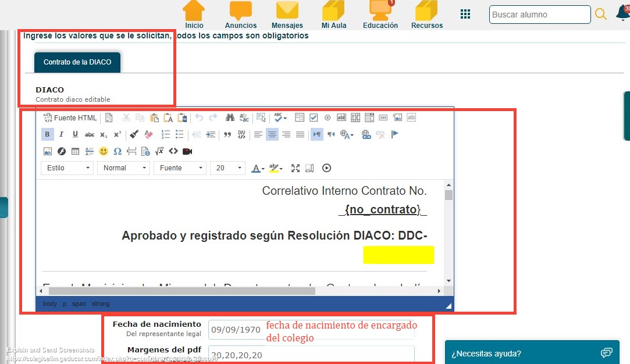The image size is (630, 364).
Task: Open the smiley emoticon picker
Action: pos(104,151)
